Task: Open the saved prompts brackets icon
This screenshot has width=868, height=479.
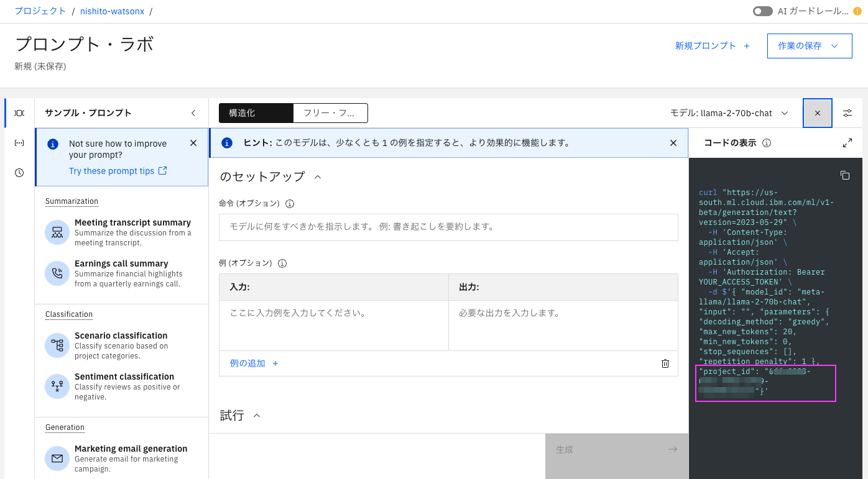Action: pos(19,143)
